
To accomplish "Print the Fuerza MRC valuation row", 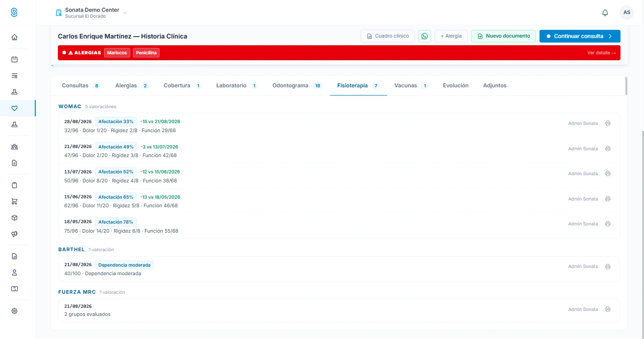I will point(608,309).
